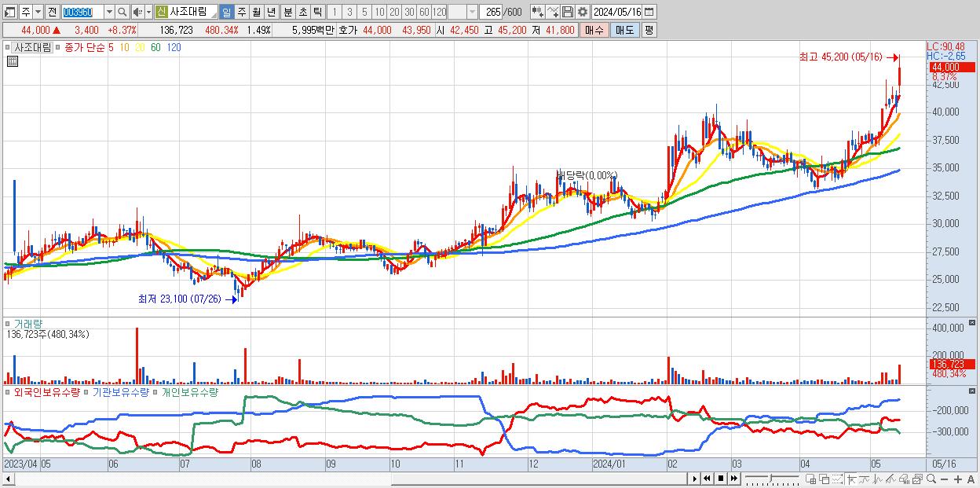Click the dotted-line chart icon in bottom toolbar
The image size is (980, 488).
click(x=837, y=479)
